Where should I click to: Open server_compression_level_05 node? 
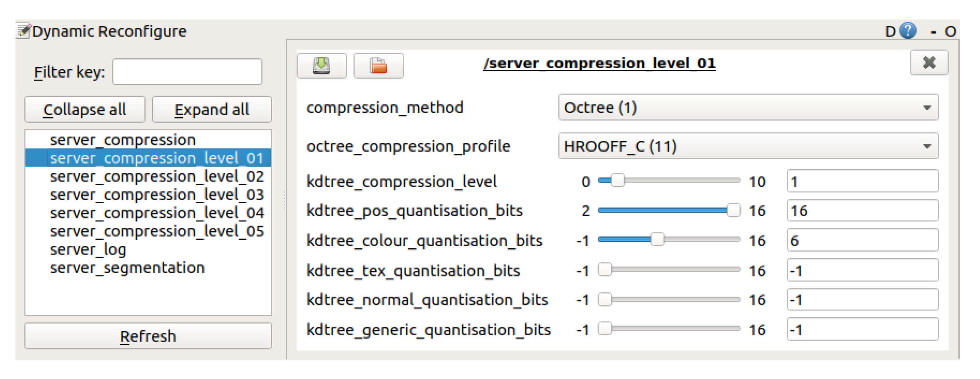(157, 231)
